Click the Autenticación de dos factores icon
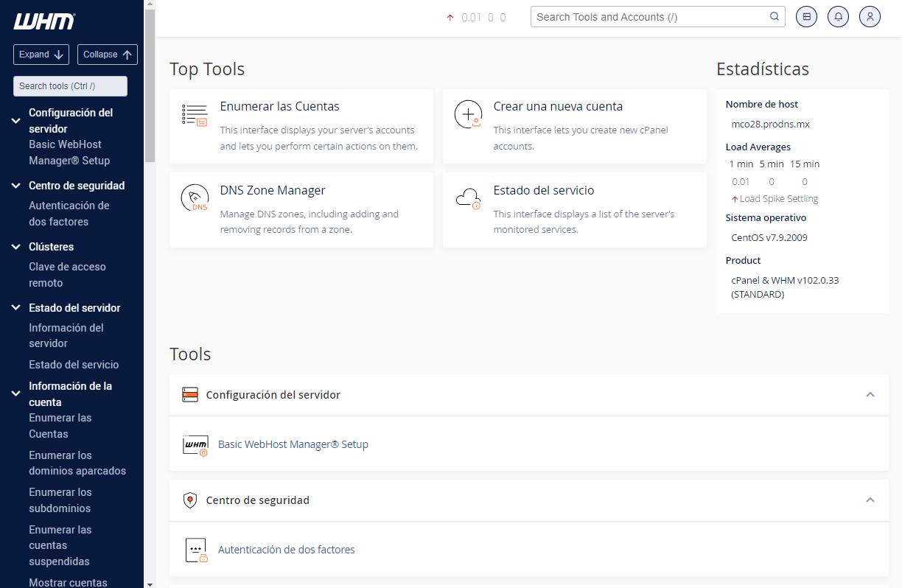The height and width of the screenshot is (588, 902). tap(195, 550)
